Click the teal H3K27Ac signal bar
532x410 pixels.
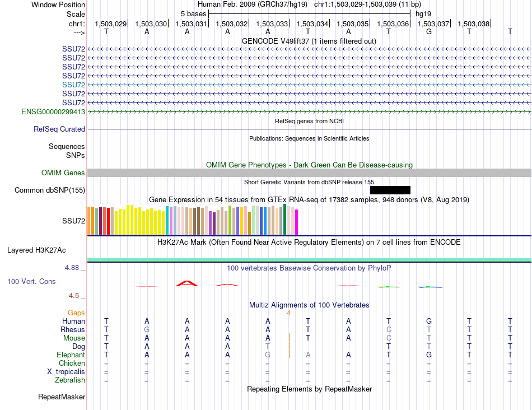click(310, 260)
